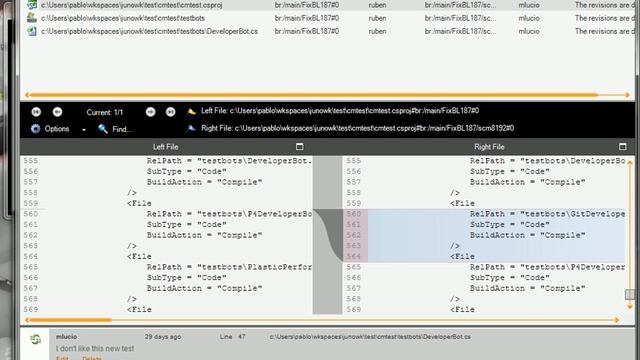Click the mlucio comment author name
640x360 pixels.
coord(67,337)
